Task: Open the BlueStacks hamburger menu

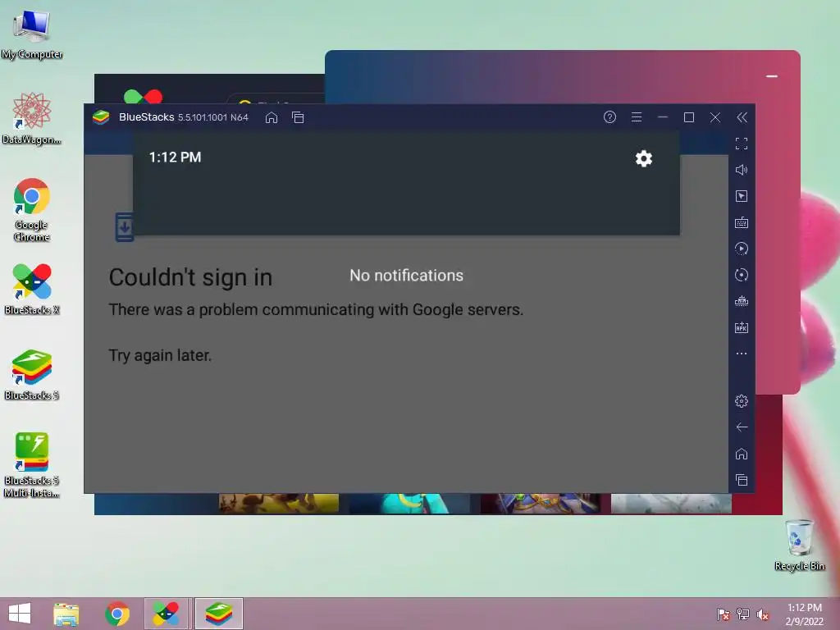Action: coord(637,117)
